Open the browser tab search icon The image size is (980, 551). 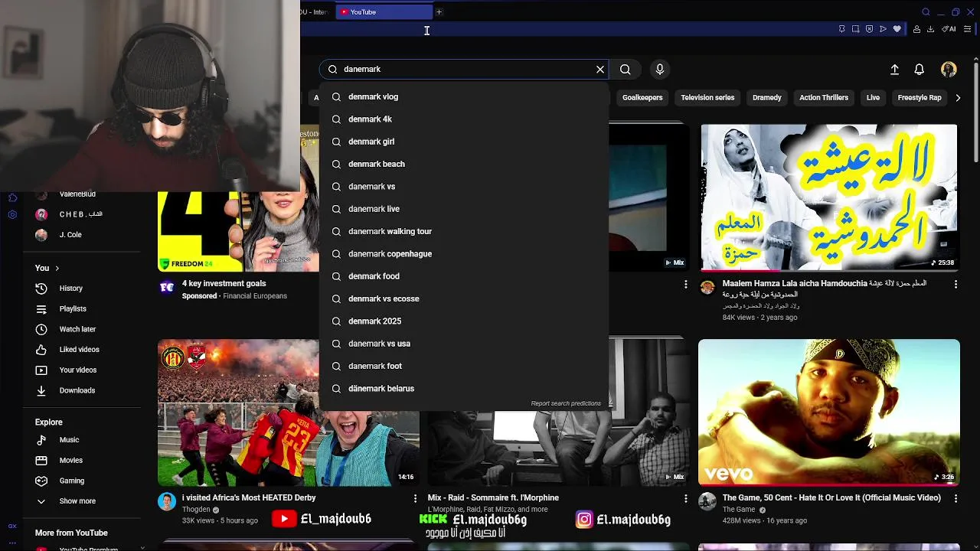[926, 12]
